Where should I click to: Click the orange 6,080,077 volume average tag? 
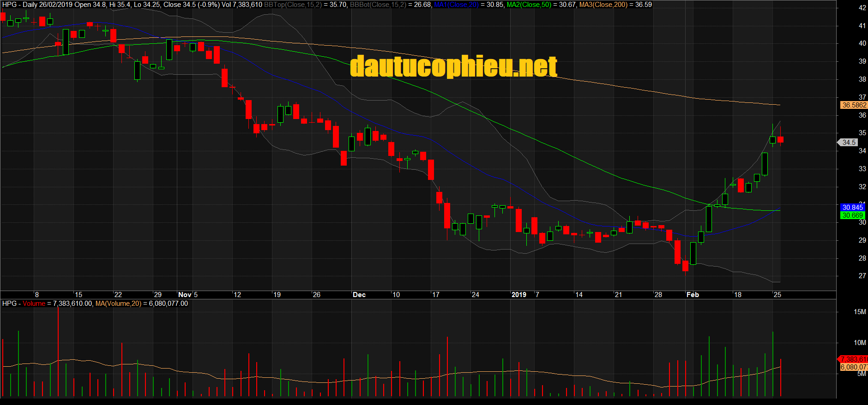pos(854,367)
